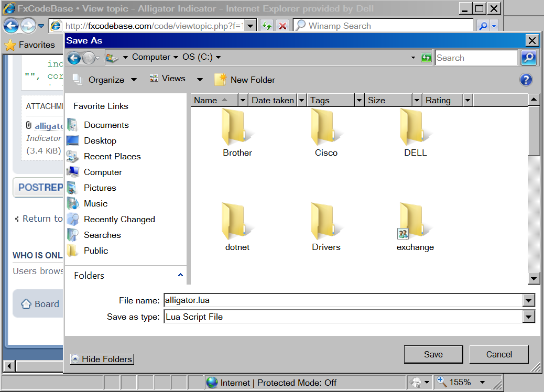Sort by the Size column header
544x392 pixels.
(388, 100)
